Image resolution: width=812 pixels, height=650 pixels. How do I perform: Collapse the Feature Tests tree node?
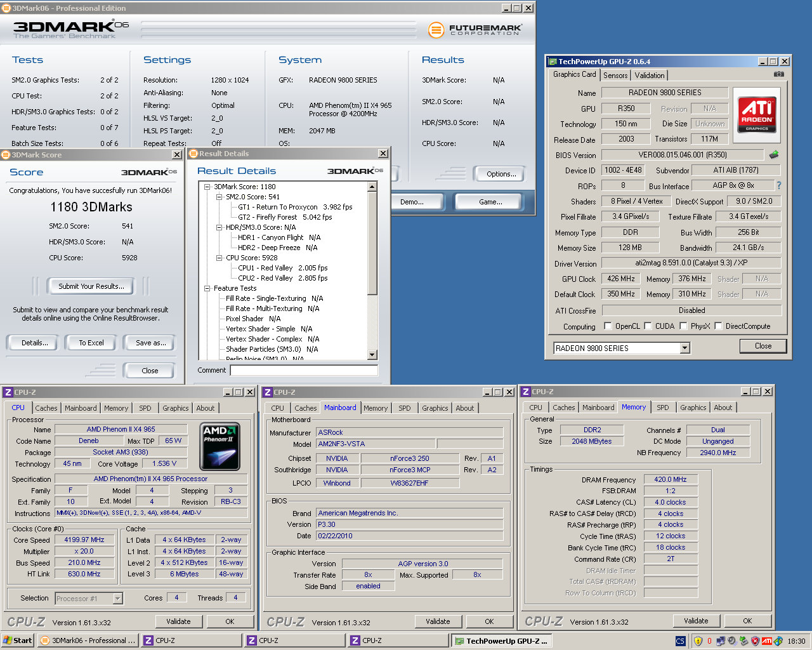[x=207, y=288]
